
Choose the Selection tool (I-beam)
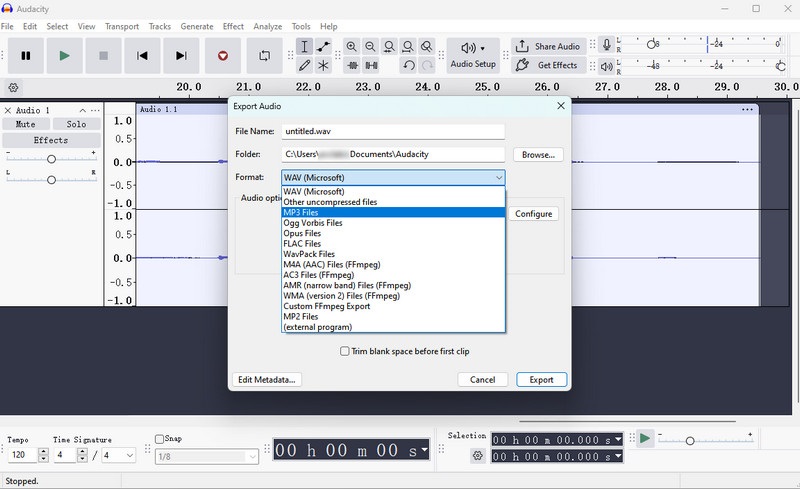pos(304,46)
